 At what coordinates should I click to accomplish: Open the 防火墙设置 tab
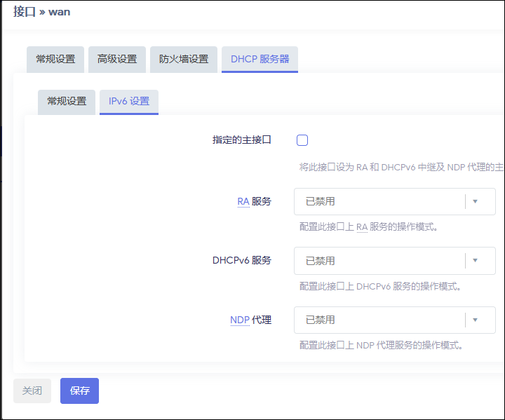pyautogui.click(x=184, y=60)
